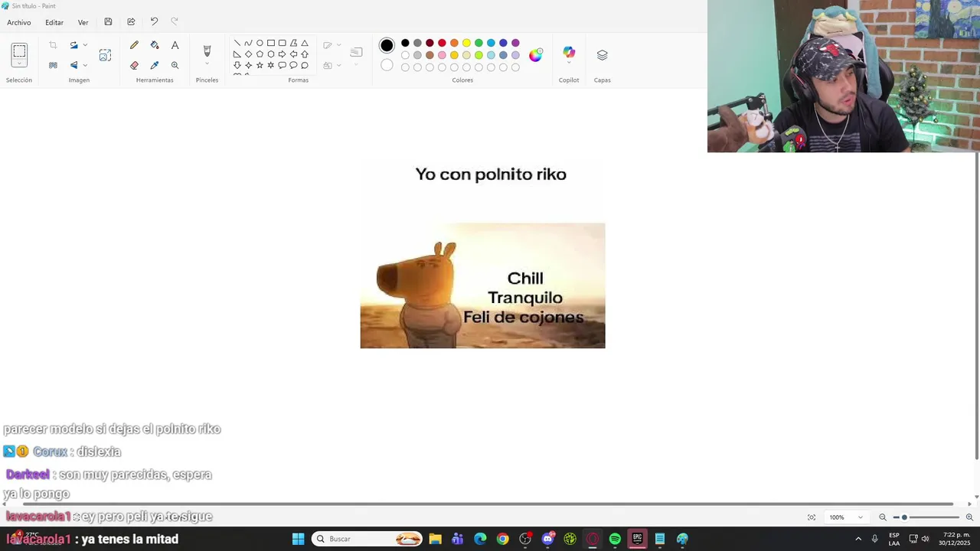Select the Hexagon shape
Viewport: 980px width, 551px height.
[271, 54]
